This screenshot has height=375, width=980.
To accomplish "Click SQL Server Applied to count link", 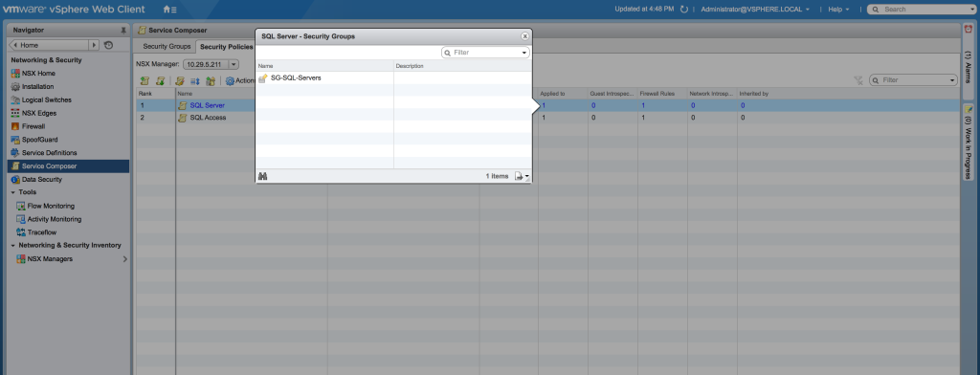I will point(544,105).
